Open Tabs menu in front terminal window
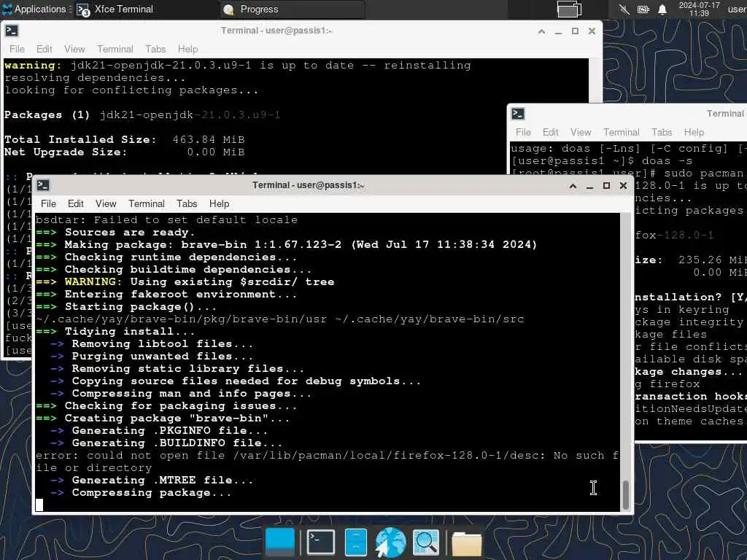Image resolution: width=747 pixels, height=560 pixels. tap(187, 204)
